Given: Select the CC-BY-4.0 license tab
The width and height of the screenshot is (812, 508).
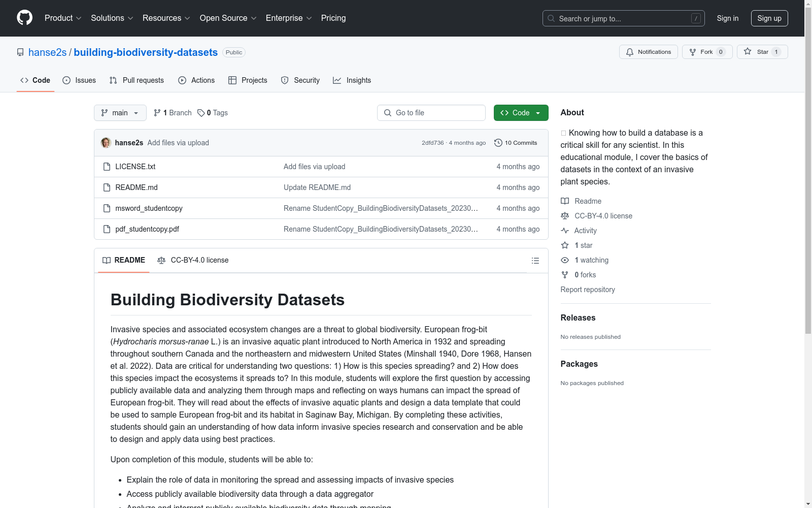Looking at the screenshot, I should [x=193, y=260].
